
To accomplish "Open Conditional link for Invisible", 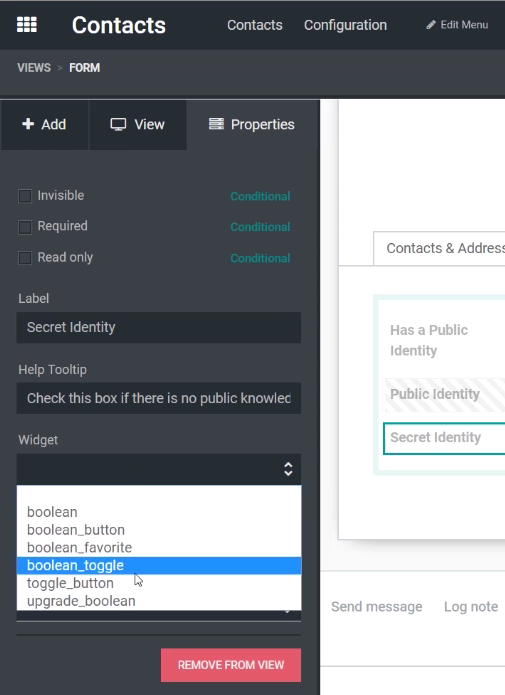I will click(x=260, y=196).
